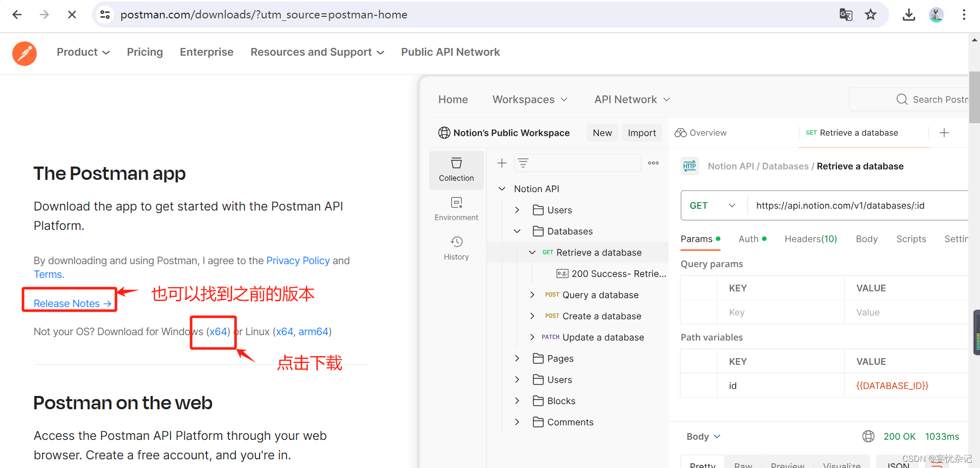Collapse the Databases folder chevron
Screen dimensions: 980x468
pos(517,231)
